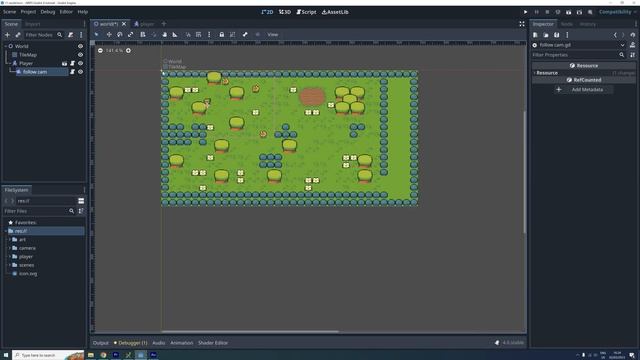Load resource folder icon in Inspector

pos(546,35)
